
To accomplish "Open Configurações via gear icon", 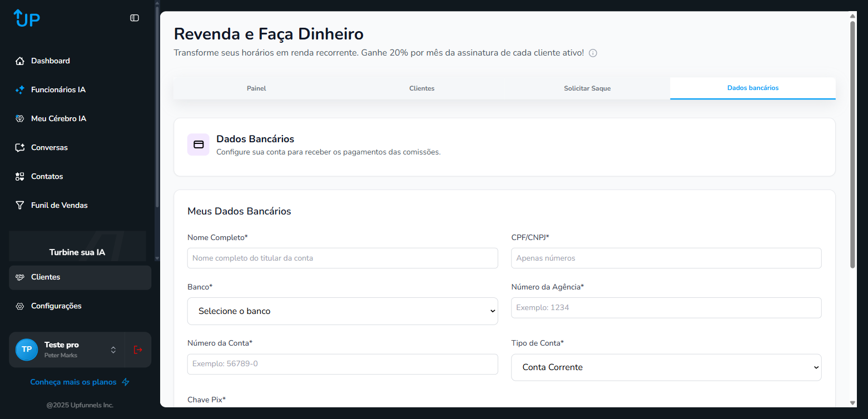I will pyautogui.click(x=20, y=306).
